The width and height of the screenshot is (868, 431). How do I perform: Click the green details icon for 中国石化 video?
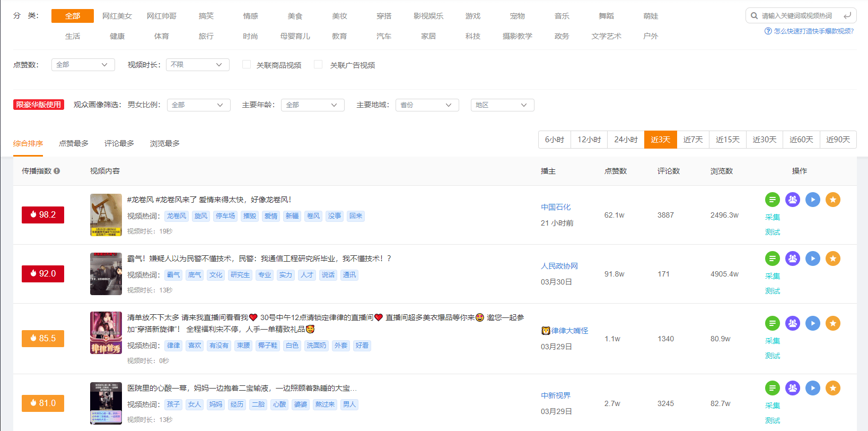[772, 200]
